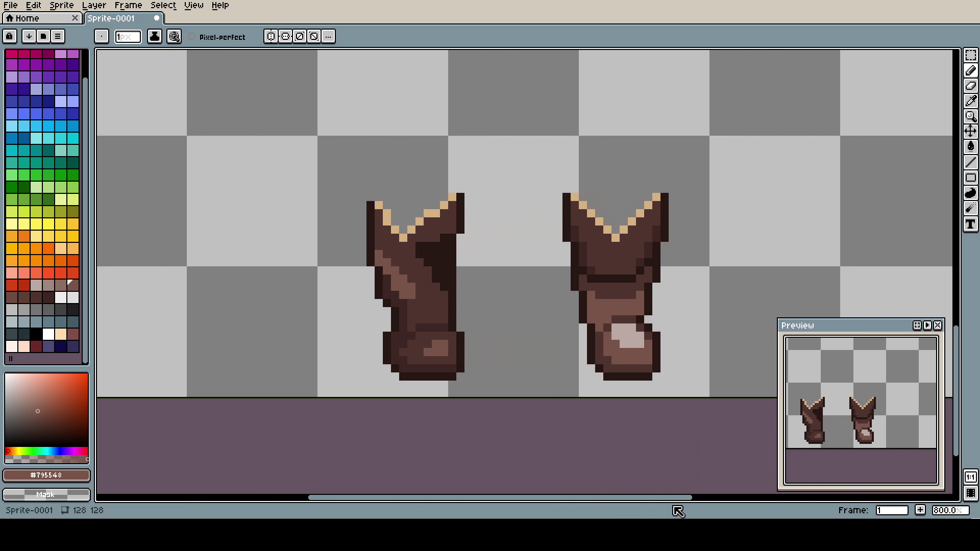Click the Mask button

pyautogui.click(x=46, y=494)
